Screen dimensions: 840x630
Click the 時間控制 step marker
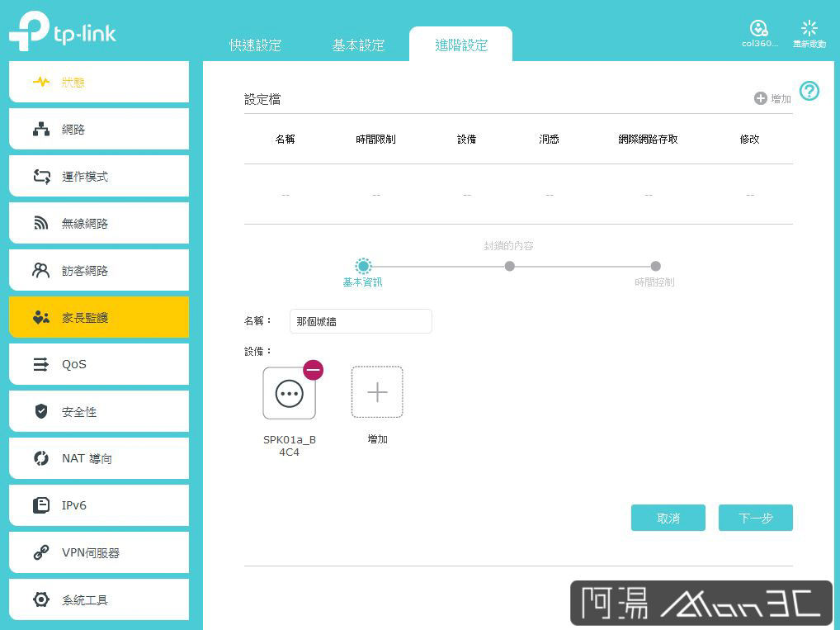click(655, 266)
